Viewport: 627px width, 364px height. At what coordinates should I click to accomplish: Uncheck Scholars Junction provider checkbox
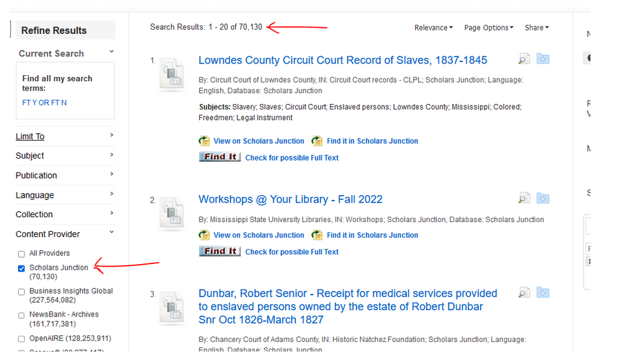21,268
